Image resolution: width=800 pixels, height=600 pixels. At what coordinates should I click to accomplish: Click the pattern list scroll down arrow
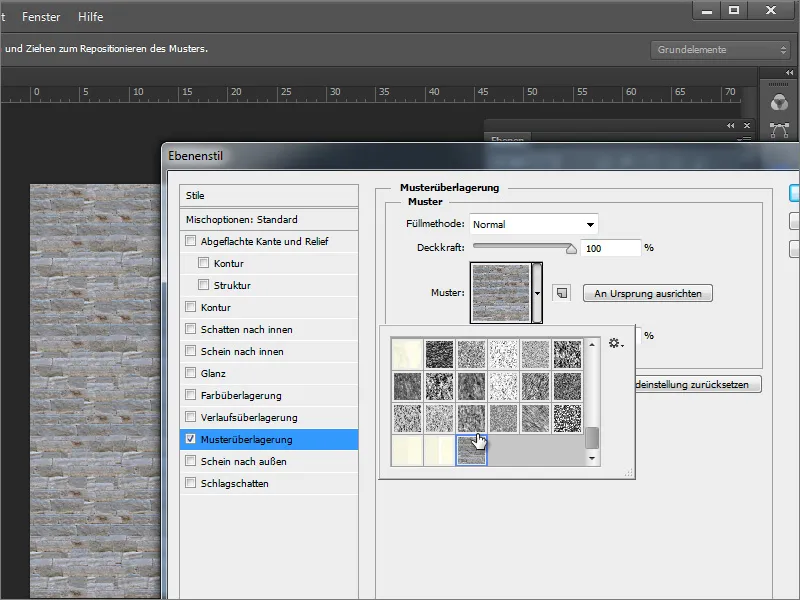point(592,458)
